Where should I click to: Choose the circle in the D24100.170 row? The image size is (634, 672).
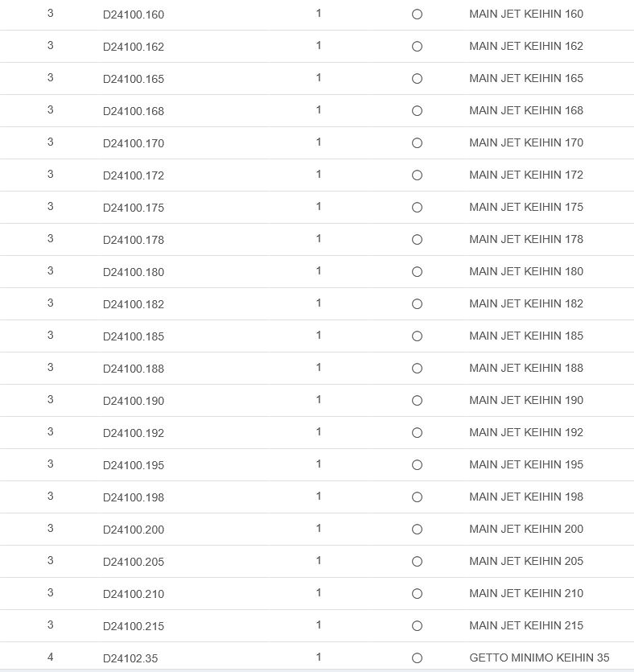417,143
